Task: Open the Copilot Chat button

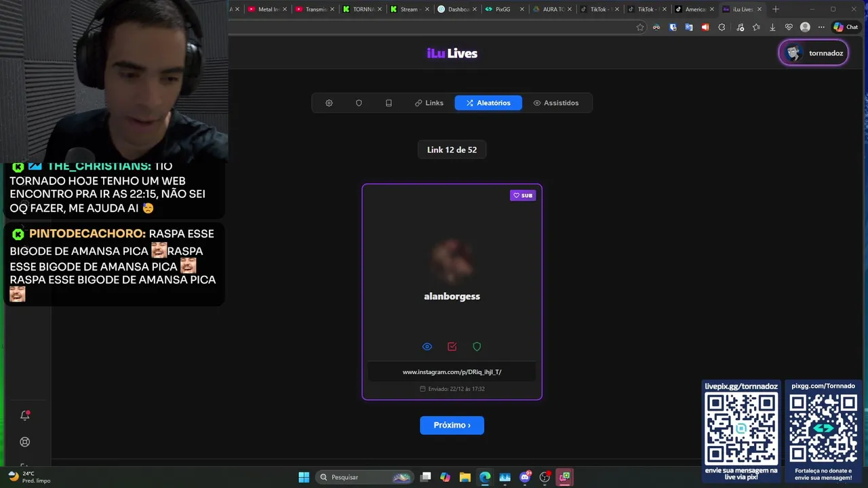Action: pos(846,27)
